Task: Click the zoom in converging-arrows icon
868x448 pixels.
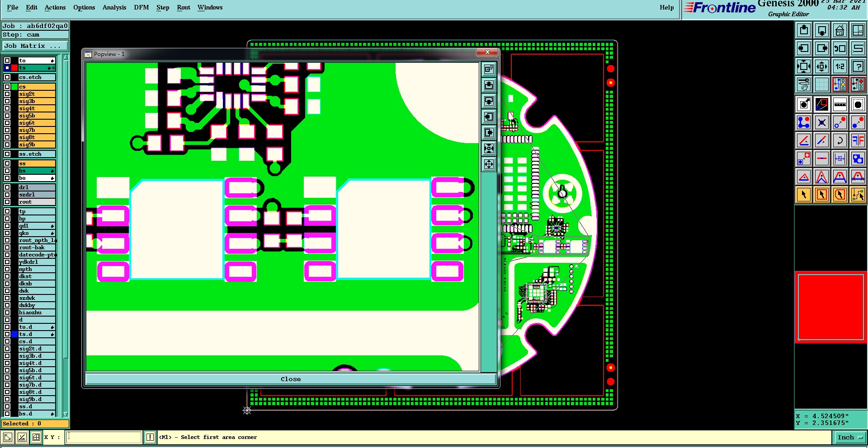Action: point(804,66)
